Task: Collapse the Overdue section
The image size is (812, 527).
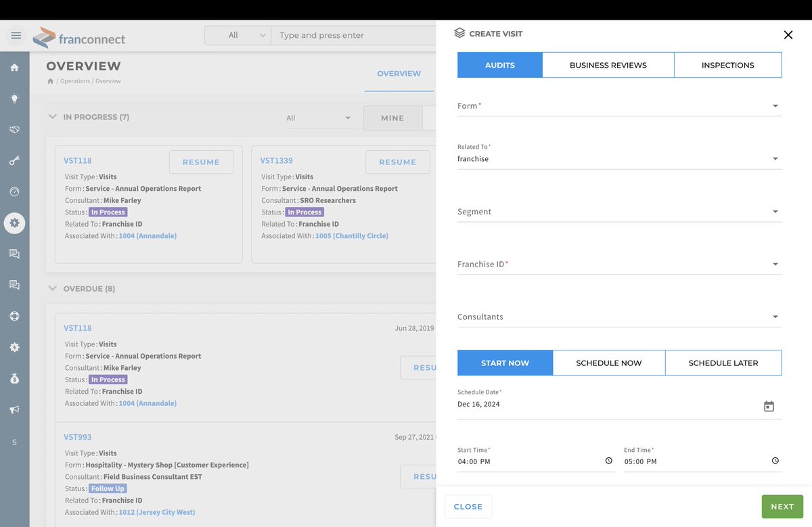Action: (x=53, y=288)
